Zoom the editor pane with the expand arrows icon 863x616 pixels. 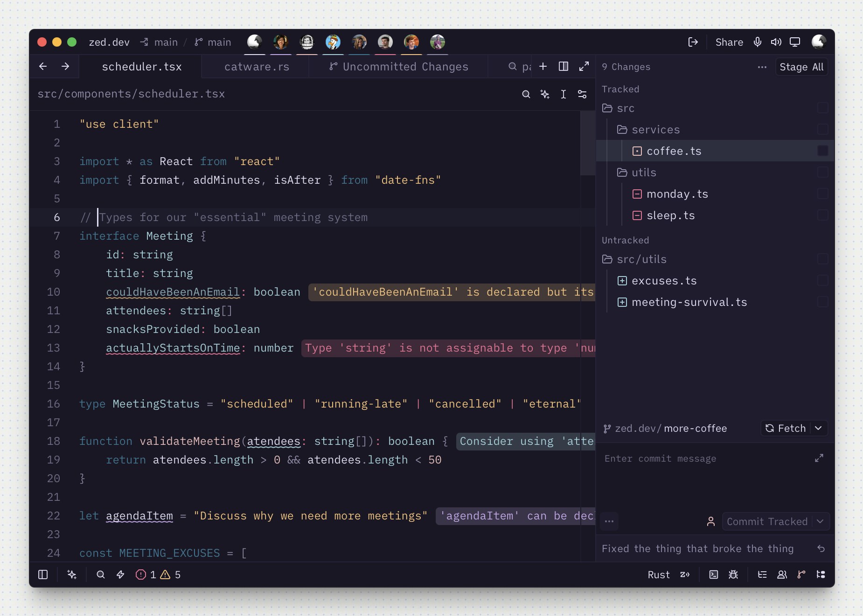click(584, 67)
